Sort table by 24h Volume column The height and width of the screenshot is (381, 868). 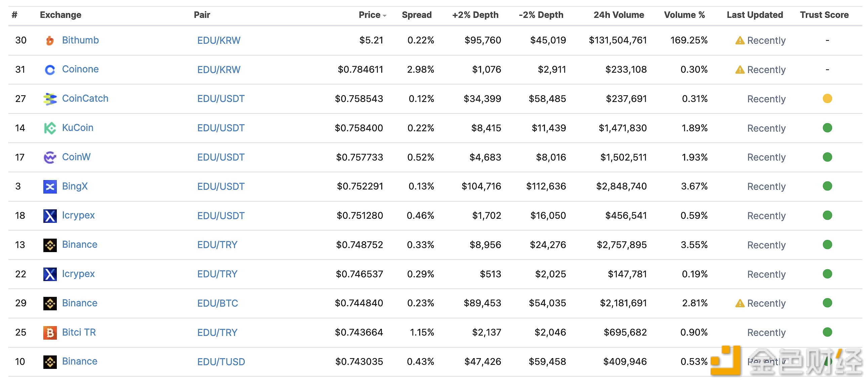[619, 15]
